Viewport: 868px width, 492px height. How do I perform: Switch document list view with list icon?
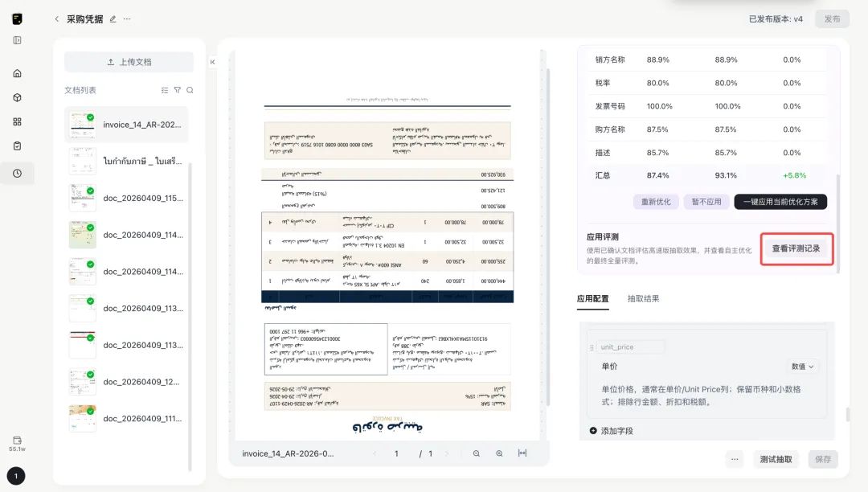(x=165, y=90)
